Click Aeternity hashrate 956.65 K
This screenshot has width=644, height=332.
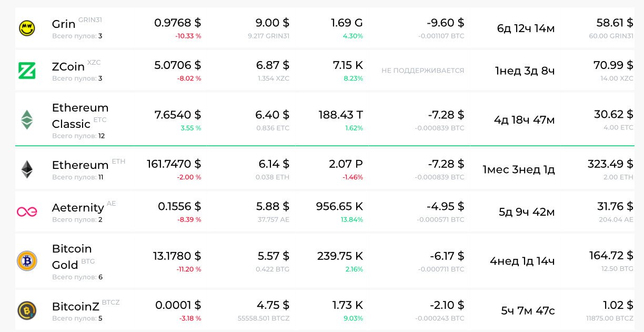coord(339,206)
